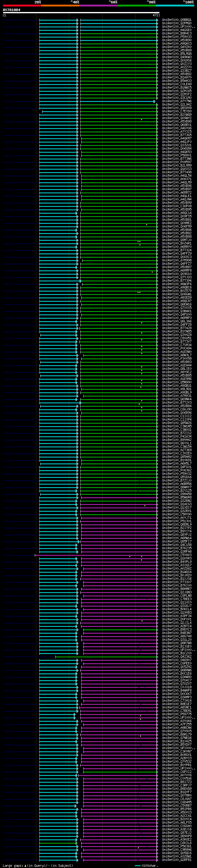Click hit label UniRef100_Q1KXS3
Screen dimensions: 197x868
click(177, 169)
